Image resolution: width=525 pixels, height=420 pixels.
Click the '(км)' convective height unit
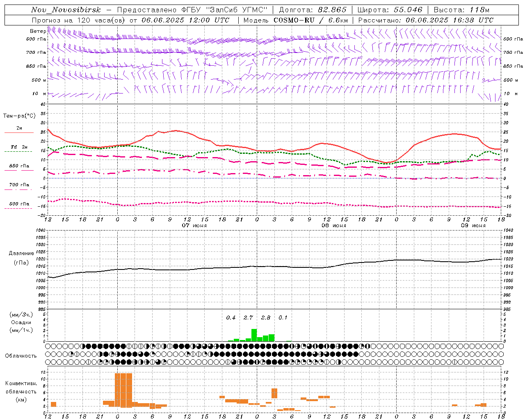[21, 399]
